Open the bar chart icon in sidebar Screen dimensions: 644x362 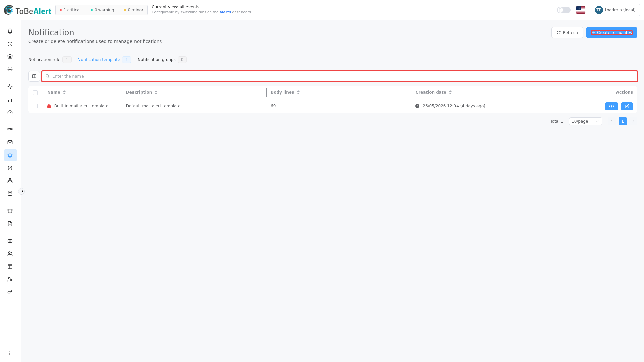pos(10,100)
